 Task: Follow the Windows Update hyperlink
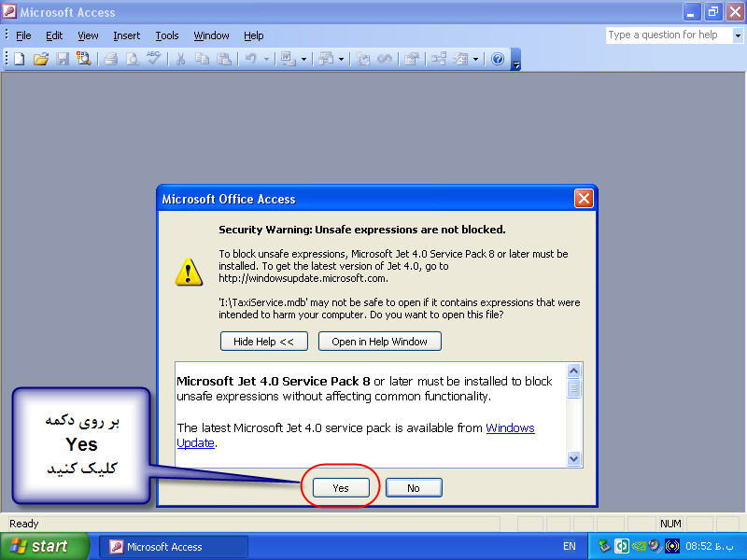point(510,428)
